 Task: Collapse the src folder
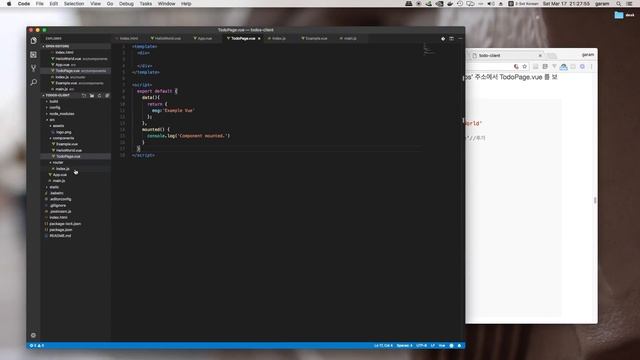(51, 120)
